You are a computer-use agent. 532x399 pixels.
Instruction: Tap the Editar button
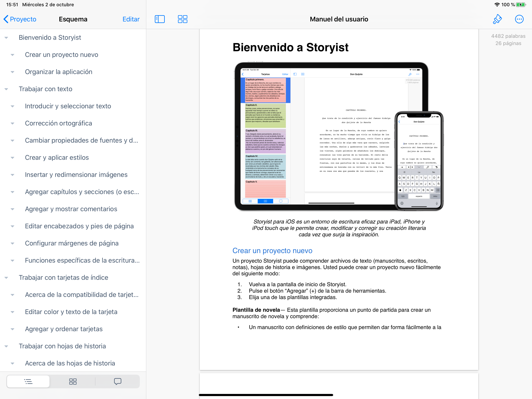pyautogui.click(x=131, y=19)
